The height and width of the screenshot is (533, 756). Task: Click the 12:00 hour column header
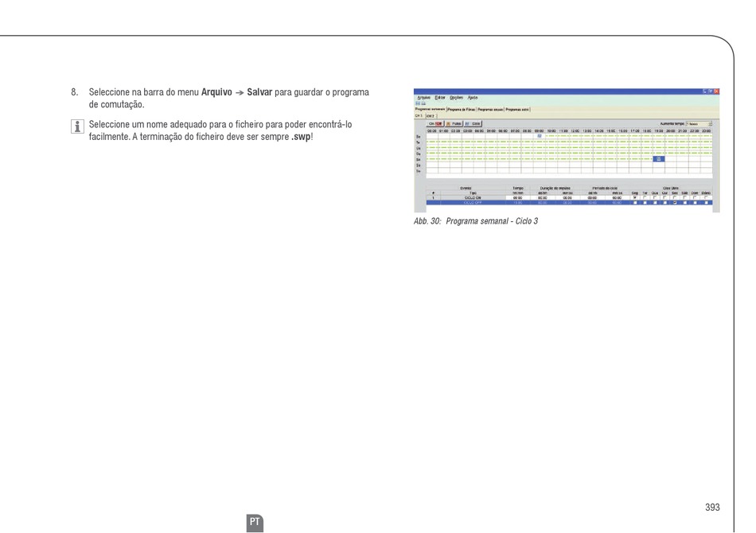(x=575, y=130)
